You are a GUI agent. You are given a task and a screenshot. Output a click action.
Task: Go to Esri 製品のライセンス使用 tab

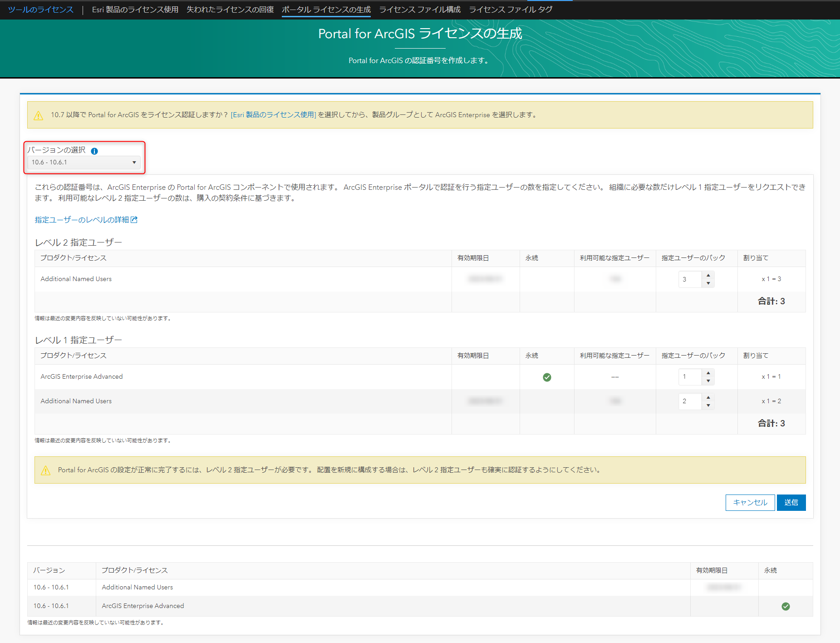pos(135,10)
